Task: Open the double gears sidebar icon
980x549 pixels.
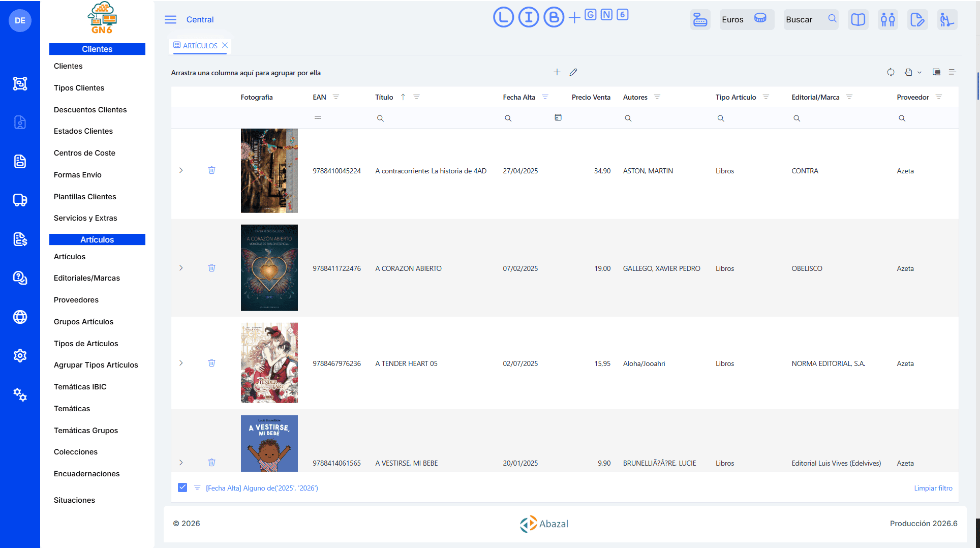Action: click(20, 394)
